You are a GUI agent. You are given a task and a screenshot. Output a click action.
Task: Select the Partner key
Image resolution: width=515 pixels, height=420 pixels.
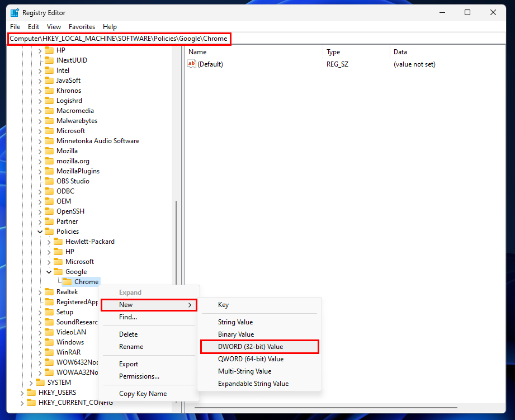pos(67,221)
